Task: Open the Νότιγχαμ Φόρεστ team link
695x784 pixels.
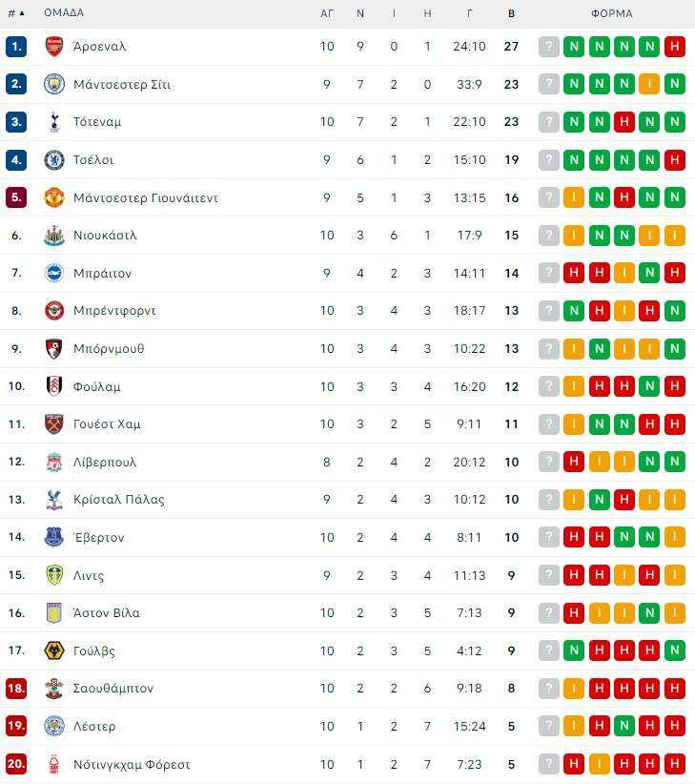Action: pos(132,765)
